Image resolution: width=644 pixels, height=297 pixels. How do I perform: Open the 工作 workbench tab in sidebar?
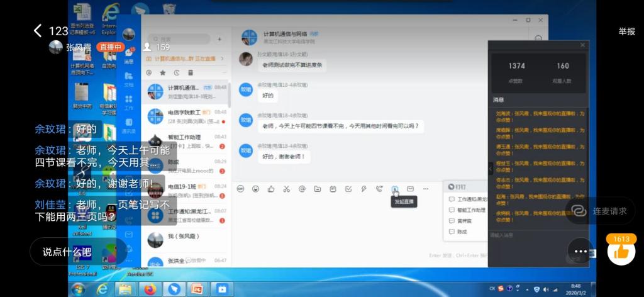click(129, 103)
